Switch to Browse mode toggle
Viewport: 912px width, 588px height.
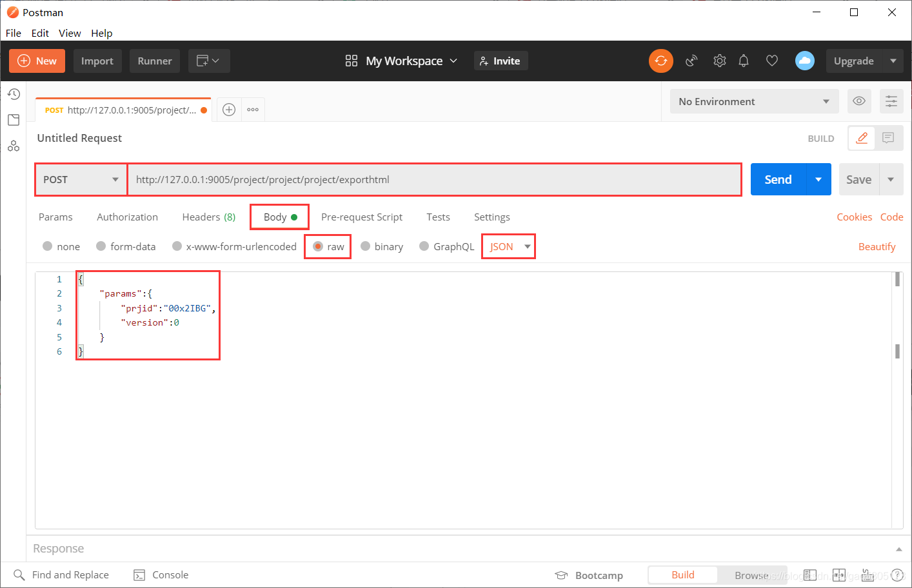click(x=751, y=575)
